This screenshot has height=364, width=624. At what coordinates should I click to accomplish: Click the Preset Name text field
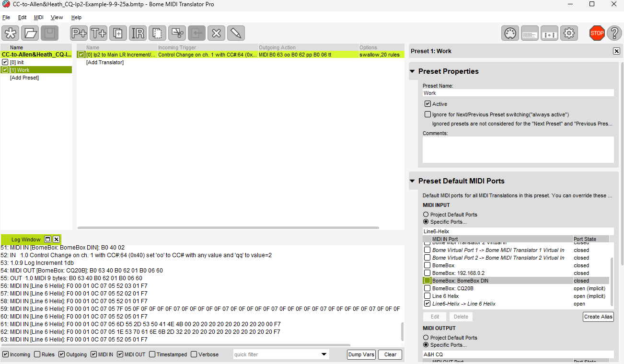(518, 93)
